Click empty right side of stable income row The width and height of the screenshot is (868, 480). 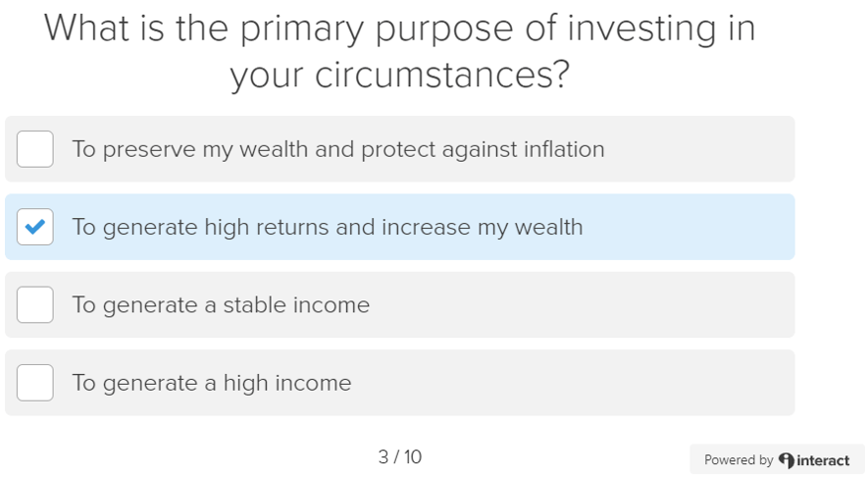click(608, 304)
